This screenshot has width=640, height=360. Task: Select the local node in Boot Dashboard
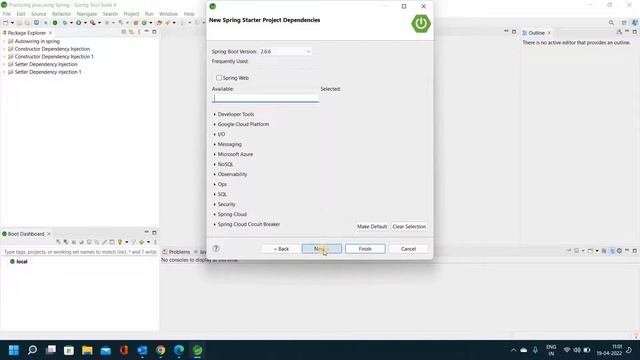[x=19, y=262]
